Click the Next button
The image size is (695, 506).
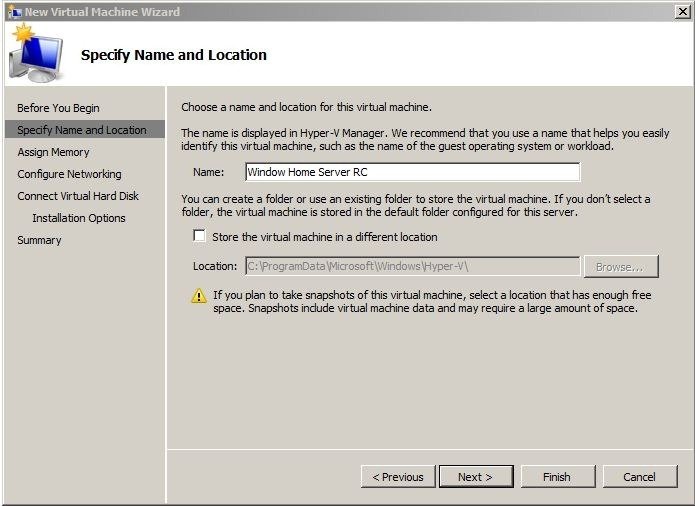(476, 477)
